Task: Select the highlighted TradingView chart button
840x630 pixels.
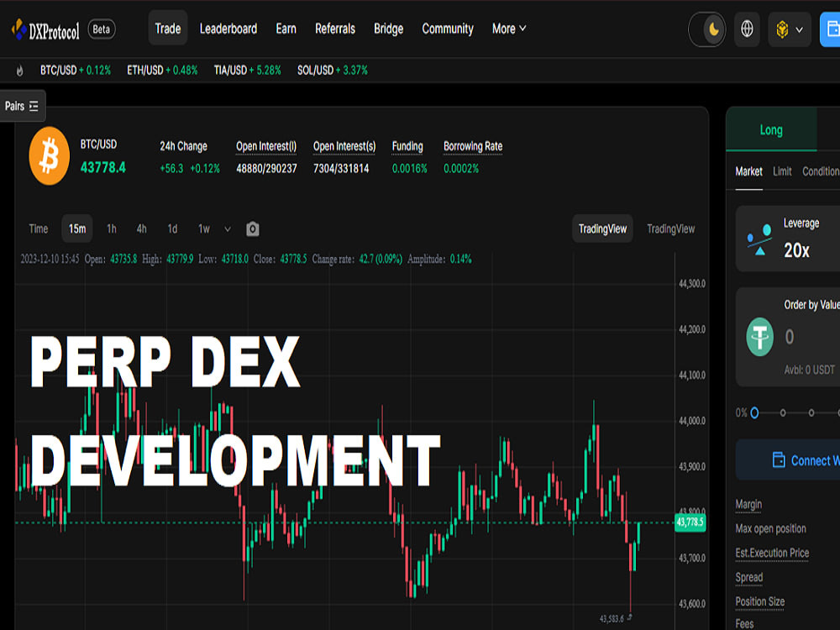Action: pyautogui.click(x=602, y=228)
